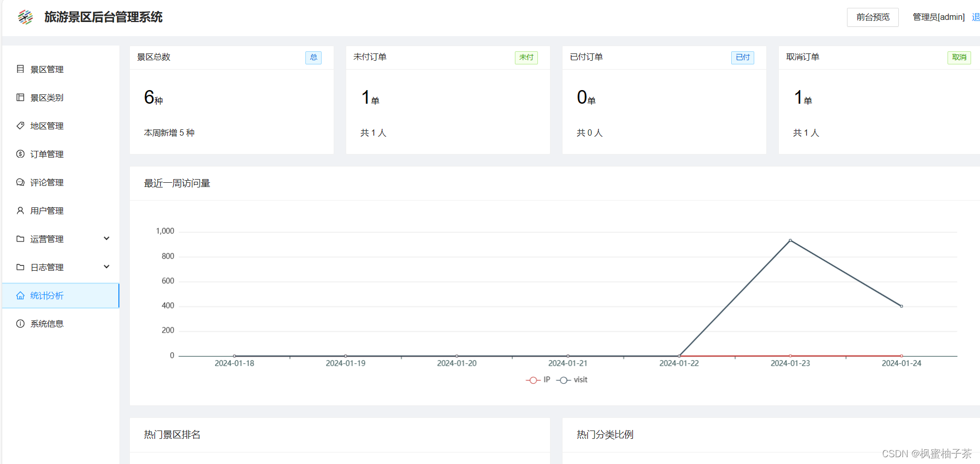Click the 景区类别 sidebar icon

coord(20,97)
